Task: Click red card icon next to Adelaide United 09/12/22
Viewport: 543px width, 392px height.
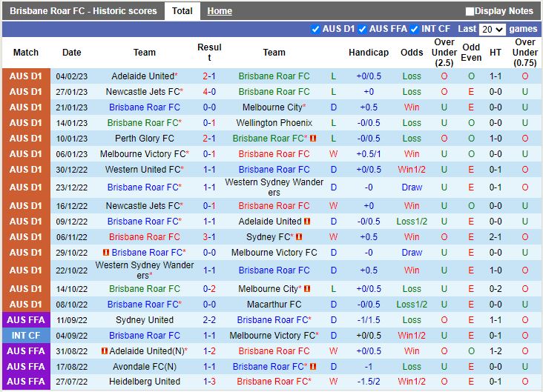Action: tap(307, 222)
